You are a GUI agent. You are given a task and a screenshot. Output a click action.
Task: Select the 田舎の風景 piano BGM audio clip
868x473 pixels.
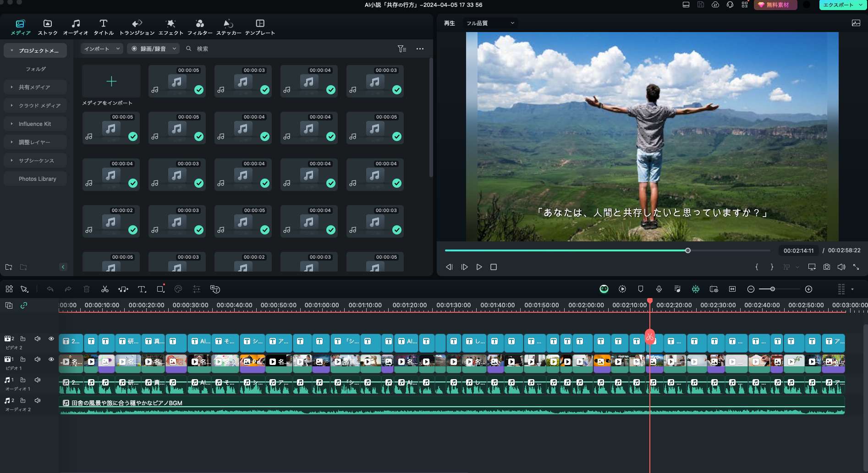click(x=452, y=406)
